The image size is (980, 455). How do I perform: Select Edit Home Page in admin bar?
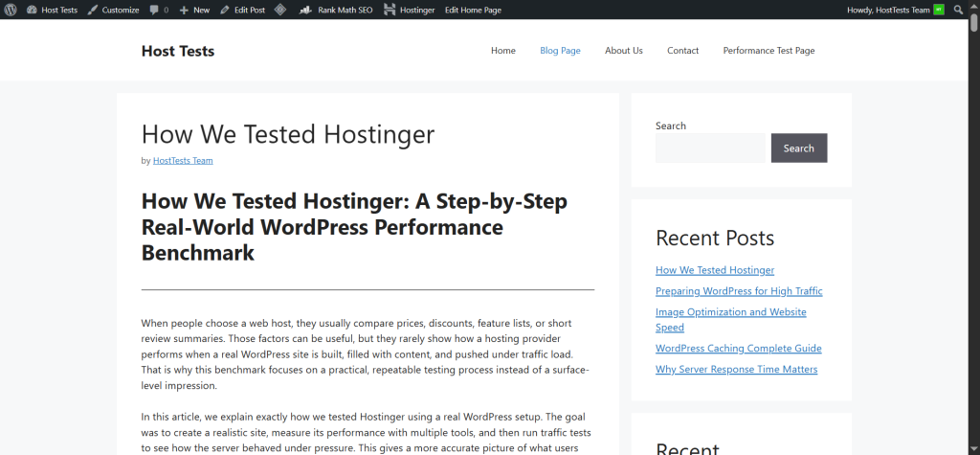click(x=476, y=10)
